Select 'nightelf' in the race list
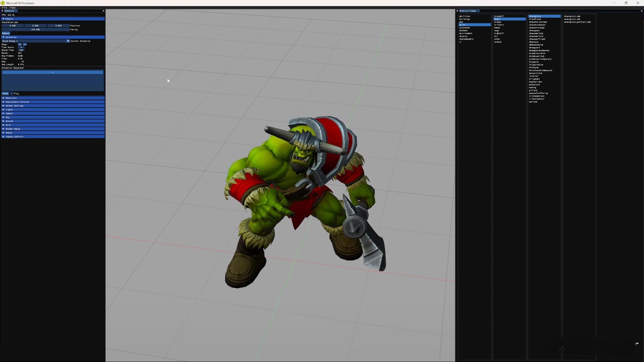Image resolution: width=644 pixels, height=362 pixels. pyautogui.click(x=499, y=33)
